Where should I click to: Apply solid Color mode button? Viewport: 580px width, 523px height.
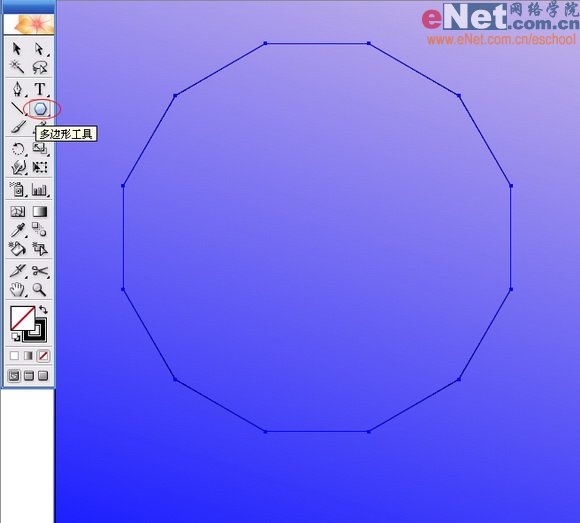[14, 356]
